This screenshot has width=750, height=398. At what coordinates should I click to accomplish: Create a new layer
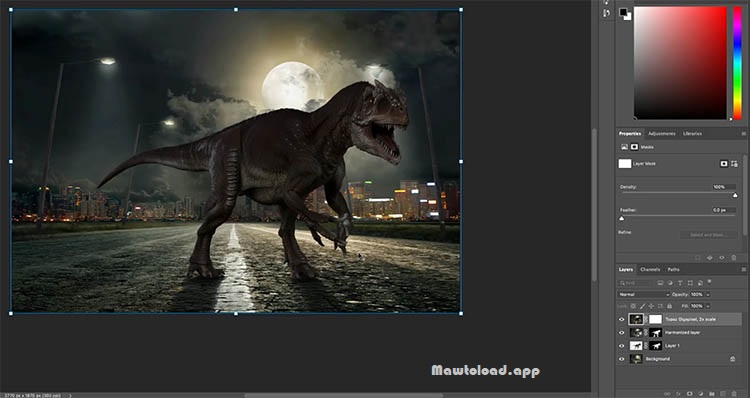point(723,394)
